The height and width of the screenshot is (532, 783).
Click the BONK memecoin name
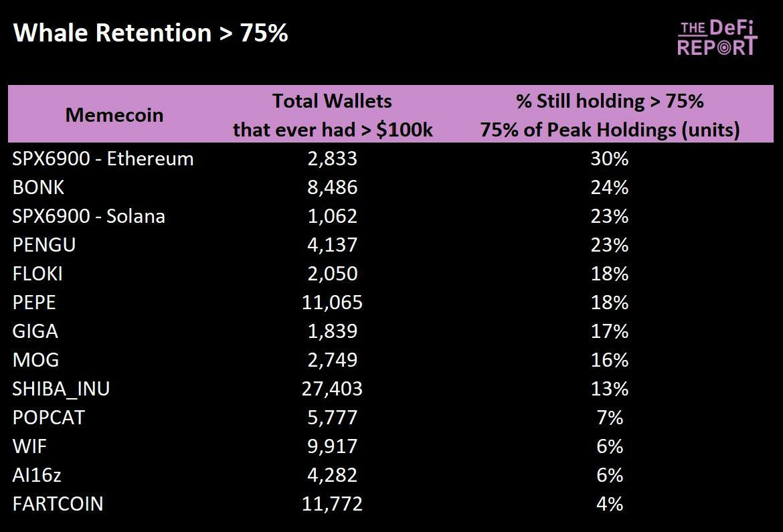[38, 187]
